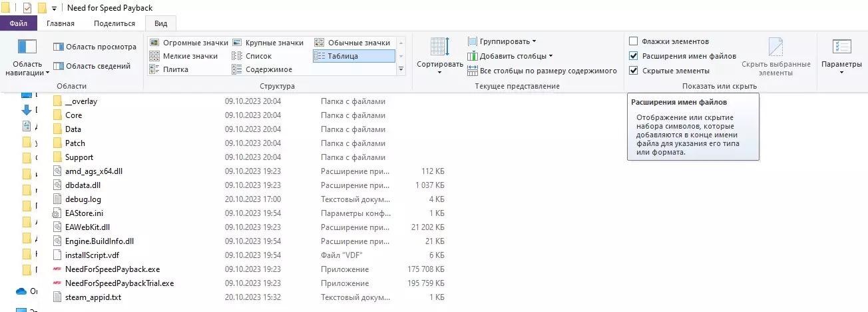The width and height of the screenshot is (868, 312).
Task: Click the 1 037 КБ size cell
Action: 430,185
